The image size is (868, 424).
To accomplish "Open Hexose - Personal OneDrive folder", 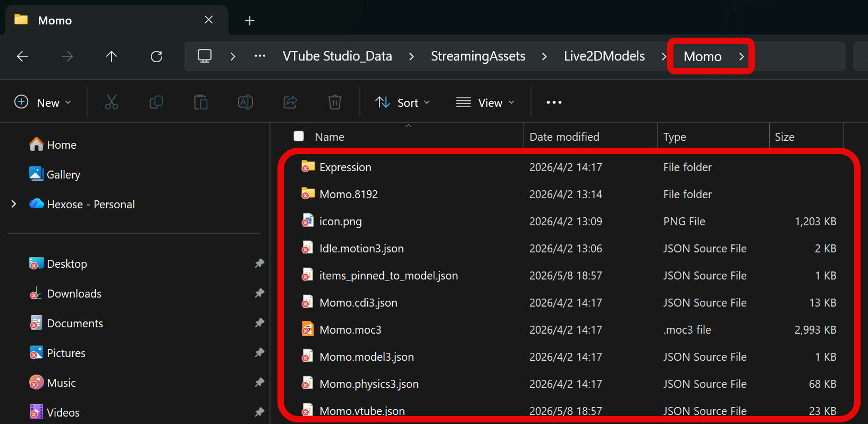I will coord(82,204).
